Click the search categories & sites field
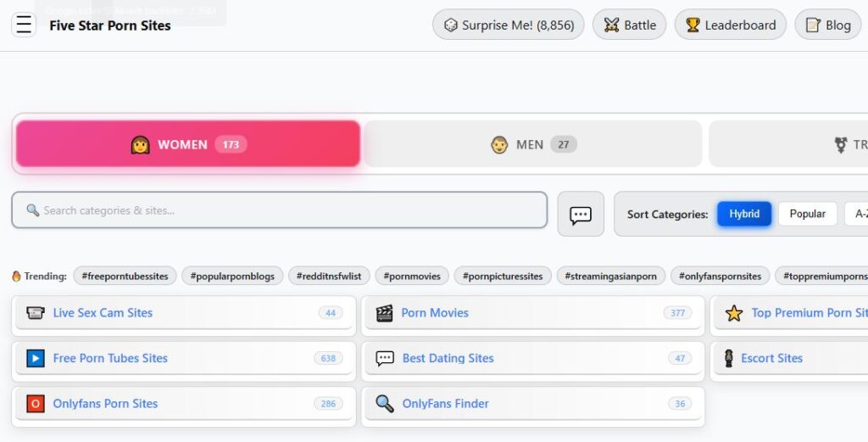The height and width of the screenshot is (442, 868). pyautogui.click(x=280, y=210)
